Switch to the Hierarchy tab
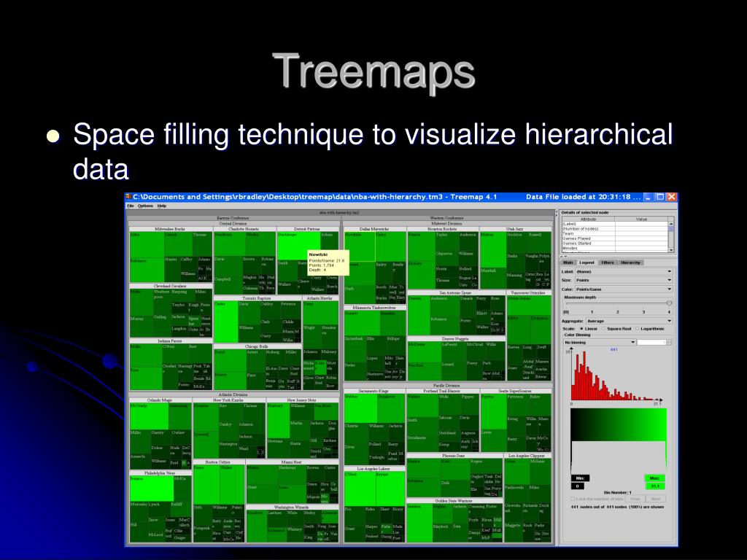 pos(630,262)
